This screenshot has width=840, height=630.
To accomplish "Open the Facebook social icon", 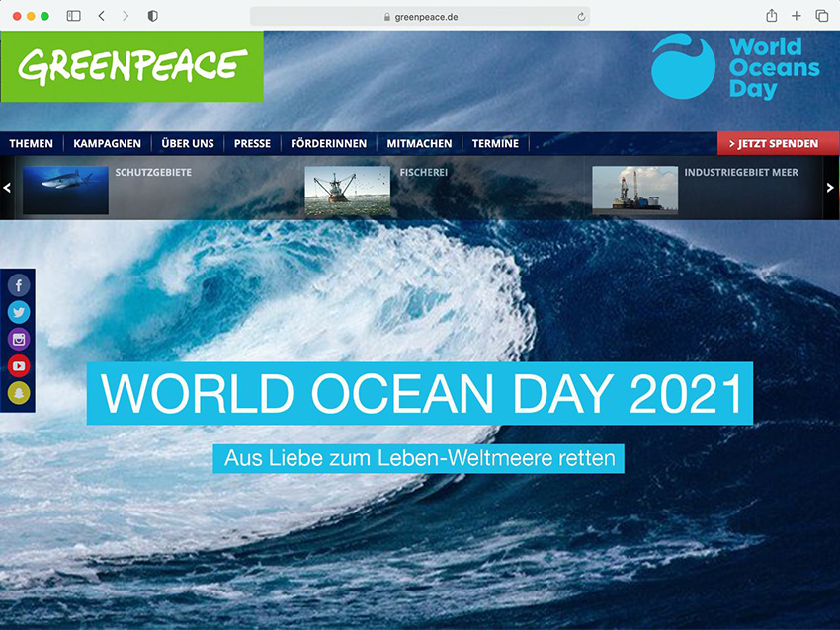I will click(x=19, y=286).
